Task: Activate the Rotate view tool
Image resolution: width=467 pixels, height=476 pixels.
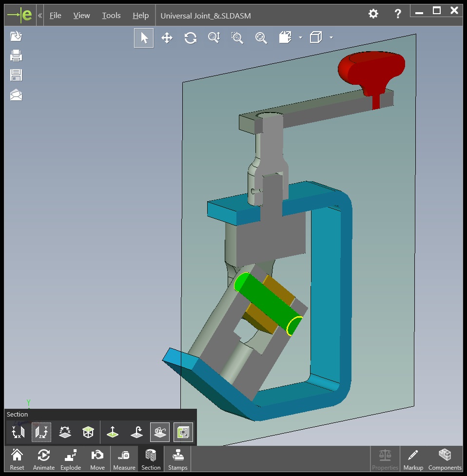Action: click(x=190, y=38)
